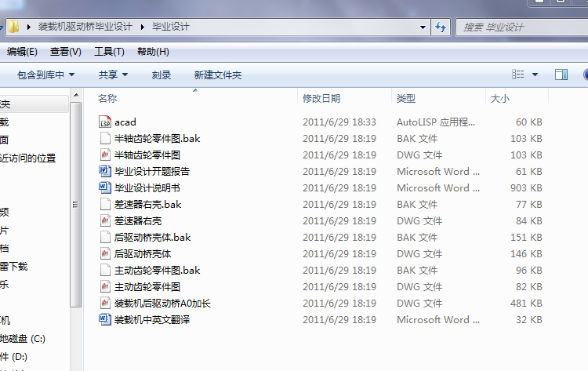
Task: Click the 903 KB size cell
Action: coord(526,188)
